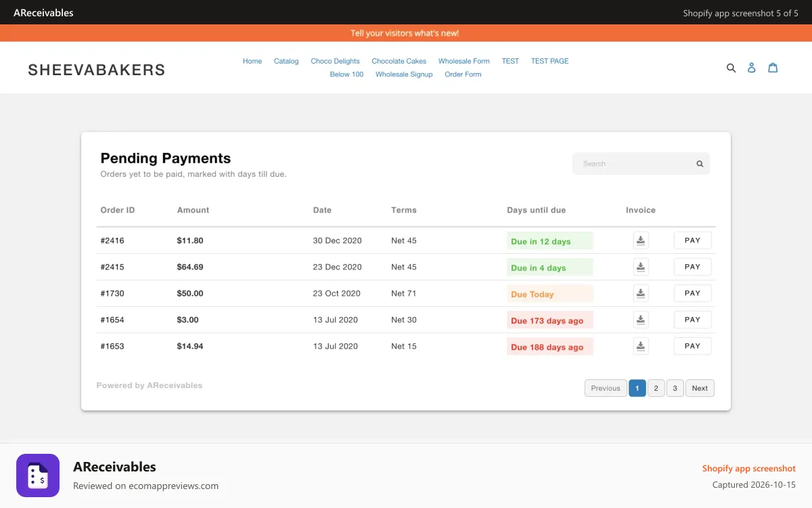Viewport: 812px width, 508px height.
Task: Click the AReceivables purple app logo
Action: click(38, 475)
